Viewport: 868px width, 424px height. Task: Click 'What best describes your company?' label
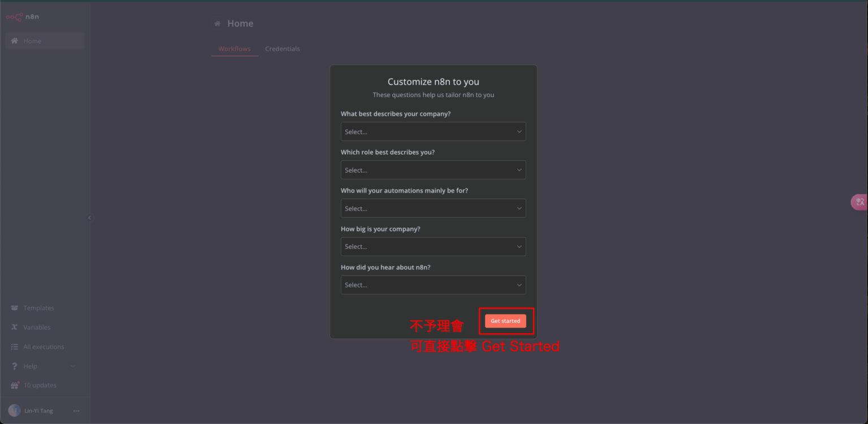(396, 114)
